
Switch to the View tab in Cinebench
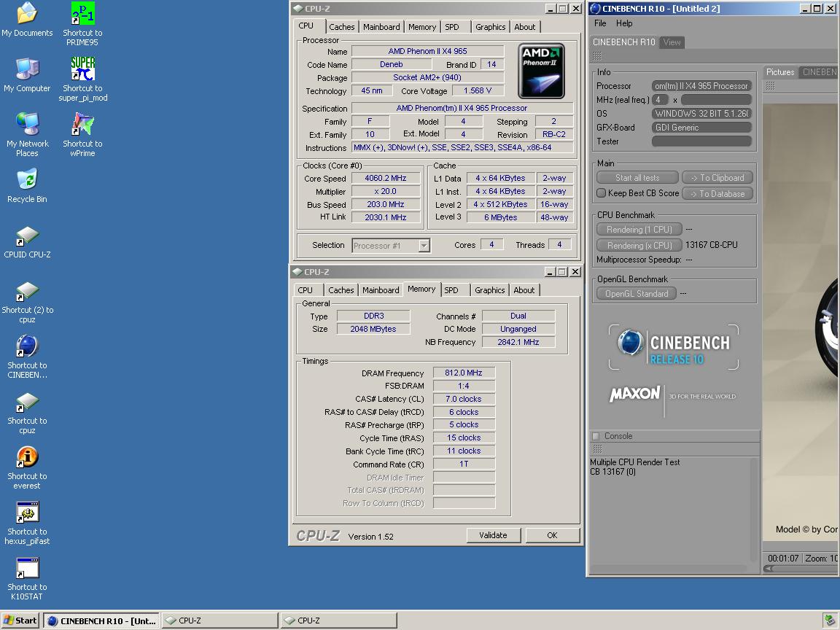click(672, 42)
